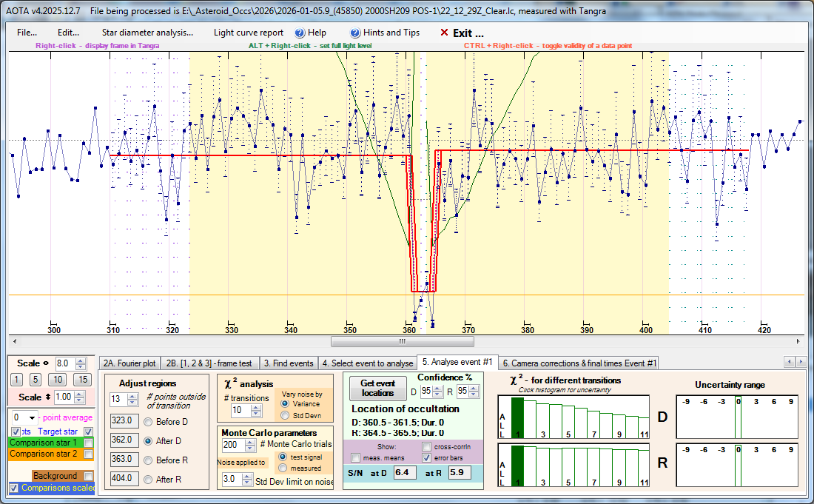Click the Help question mark icon
This screenshot has width=814, height=504.
(x=300, y=33)
